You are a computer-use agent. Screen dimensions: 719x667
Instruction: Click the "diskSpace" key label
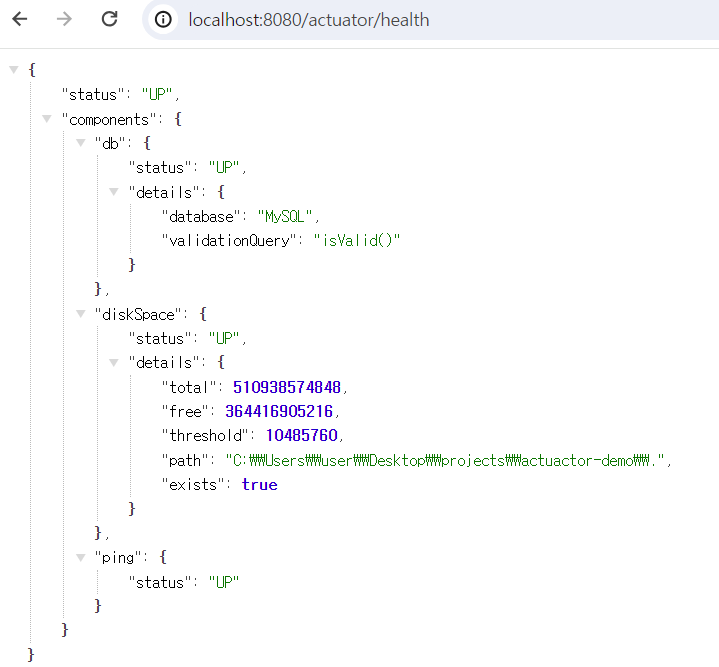138,314
